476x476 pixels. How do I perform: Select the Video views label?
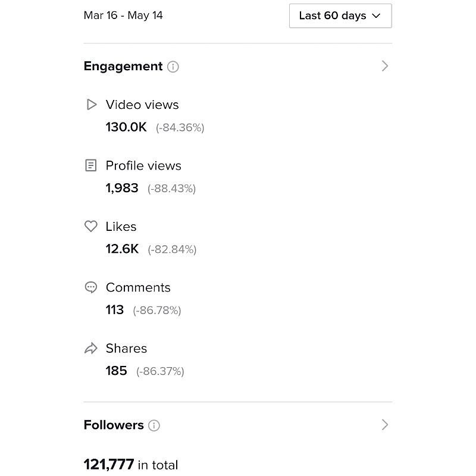tap(142, 105)
